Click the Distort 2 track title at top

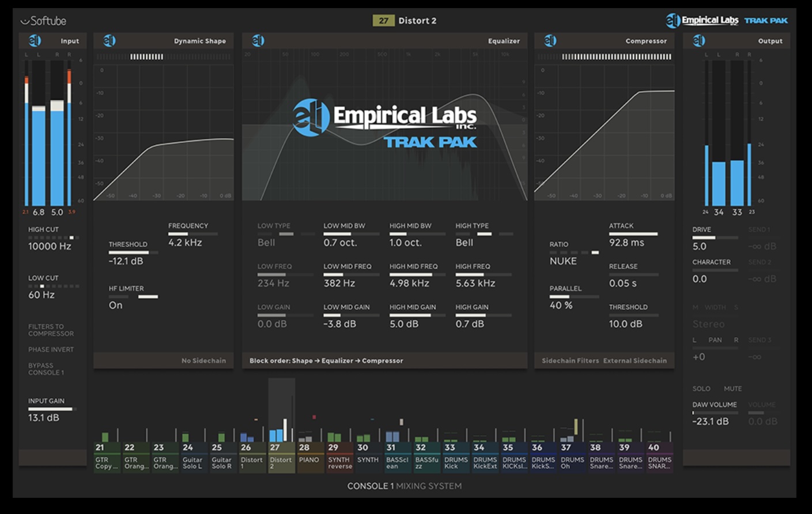pyautogui.click(x=417, y=21)
